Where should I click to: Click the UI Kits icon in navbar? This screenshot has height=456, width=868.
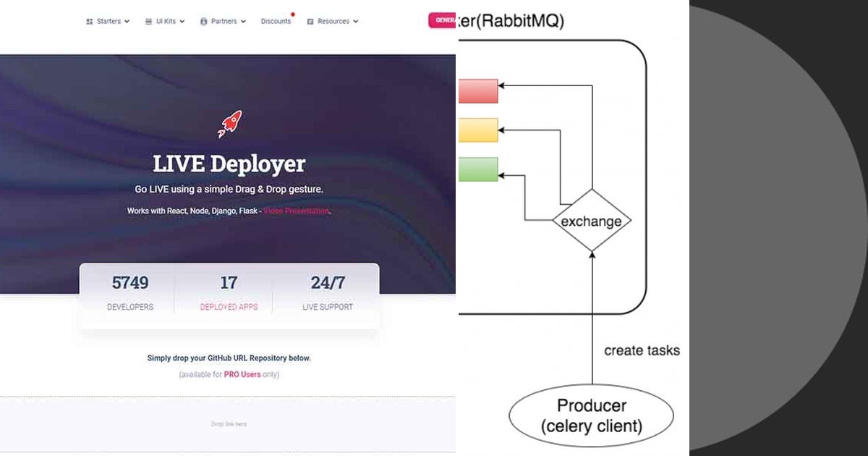(x=148, y=22)
